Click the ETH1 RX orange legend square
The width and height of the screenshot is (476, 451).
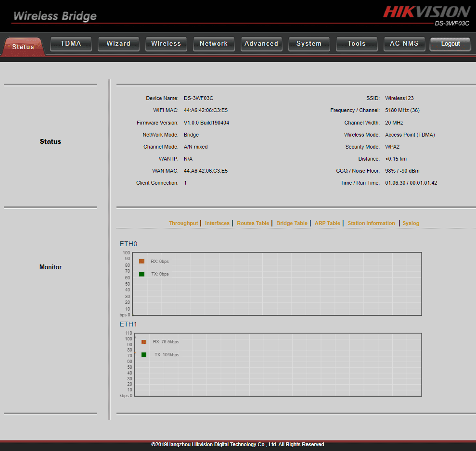click(x=144, y=342)
